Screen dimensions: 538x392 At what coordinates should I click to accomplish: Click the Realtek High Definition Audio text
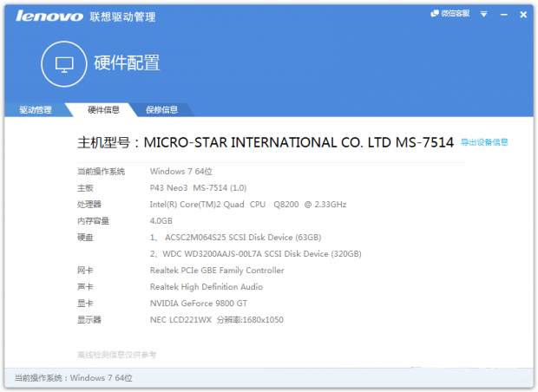coord(207,287)
